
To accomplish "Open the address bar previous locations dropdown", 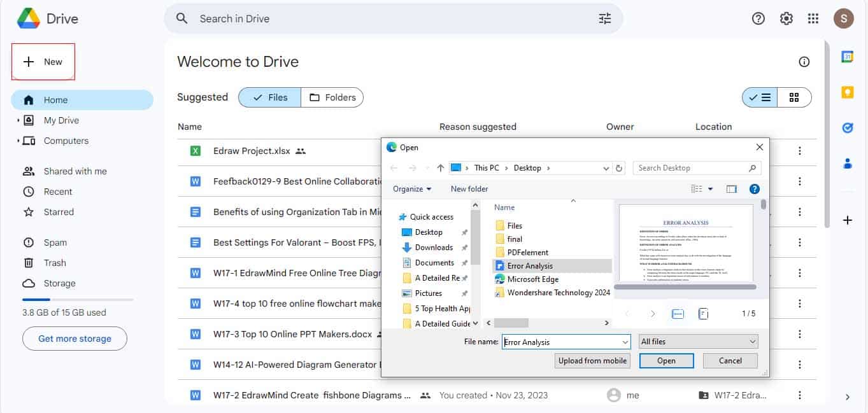I will (x=606, y=168).
